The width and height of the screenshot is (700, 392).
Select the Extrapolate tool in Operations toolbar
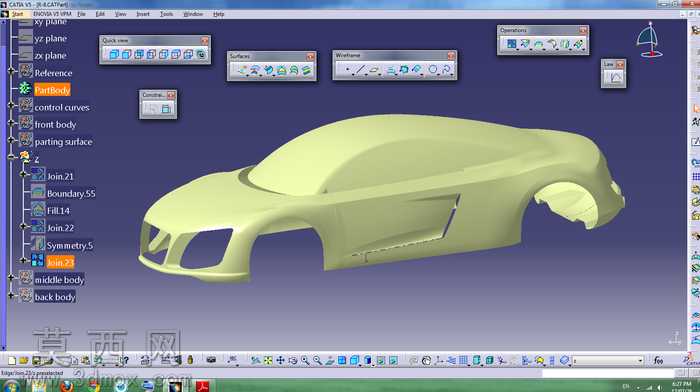coord(579,44)
